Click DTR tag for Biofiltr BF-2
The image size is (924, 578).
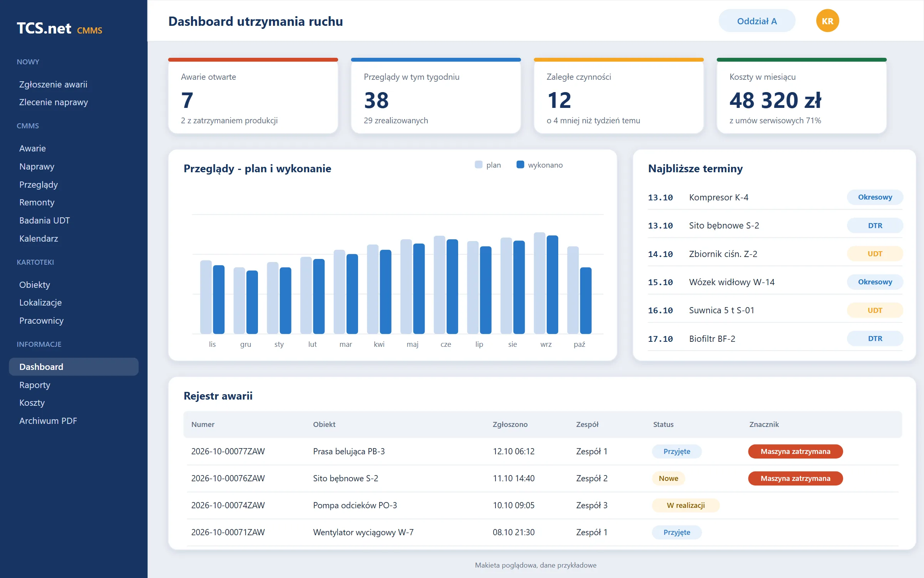tap(875, 339)
